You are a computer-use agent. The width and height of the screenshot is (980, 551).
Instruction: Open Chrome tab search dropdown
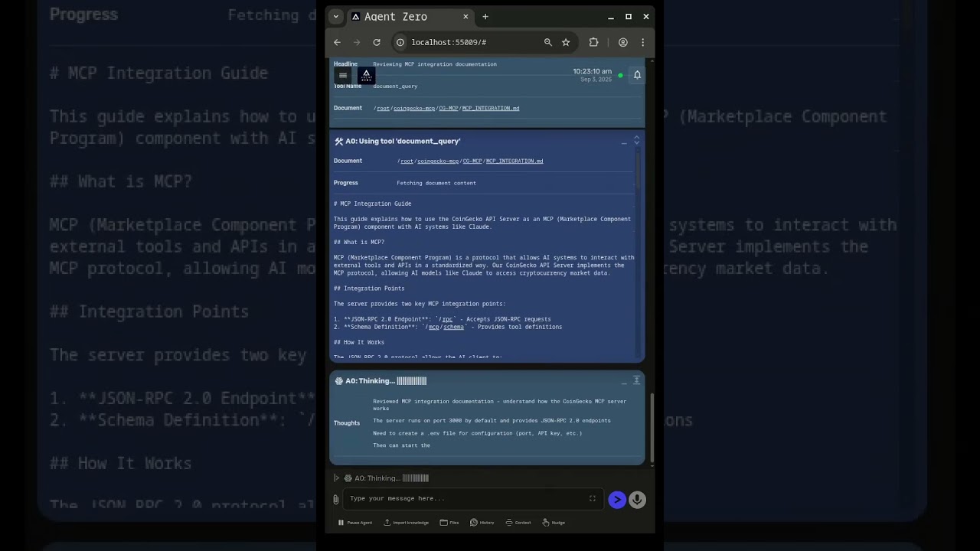335,17
